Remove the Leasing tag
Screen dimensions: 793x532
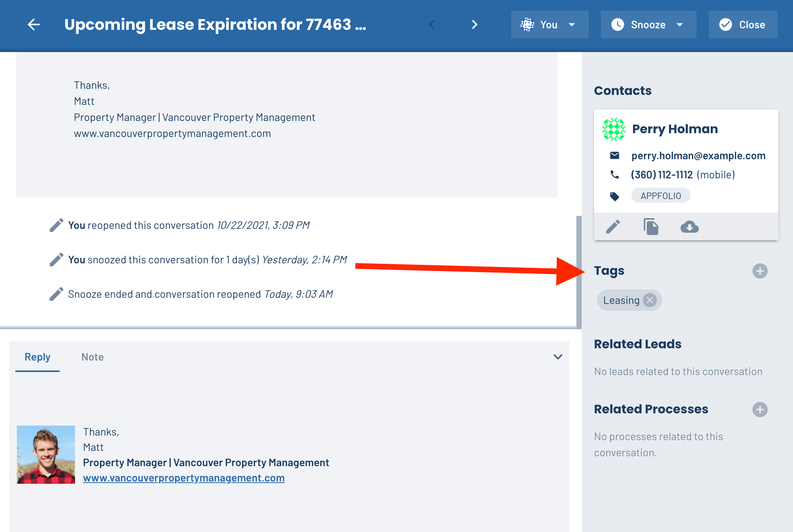pos(650,300)
